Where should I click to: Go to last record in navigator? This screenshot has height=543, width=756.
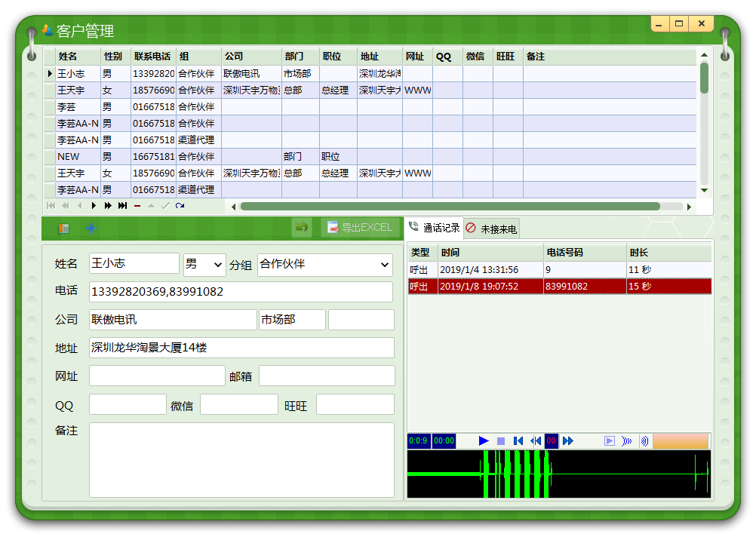click(122, 206)
